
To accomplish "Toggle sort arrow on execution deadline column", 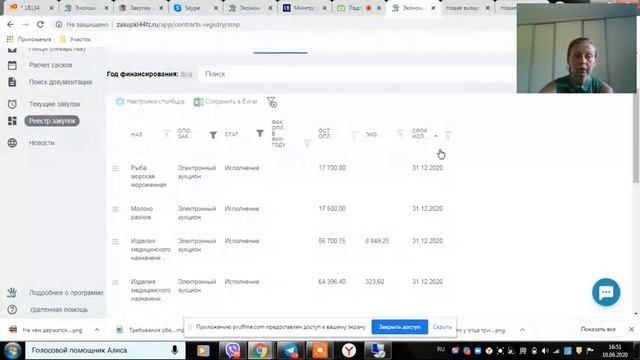I will tap(436, 136).
